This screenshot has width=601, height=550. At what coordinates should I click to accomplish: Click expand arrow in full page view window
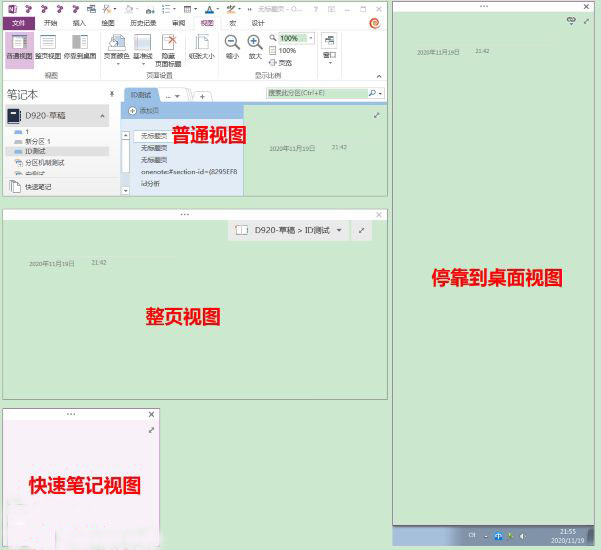click(x=361, y=230)
